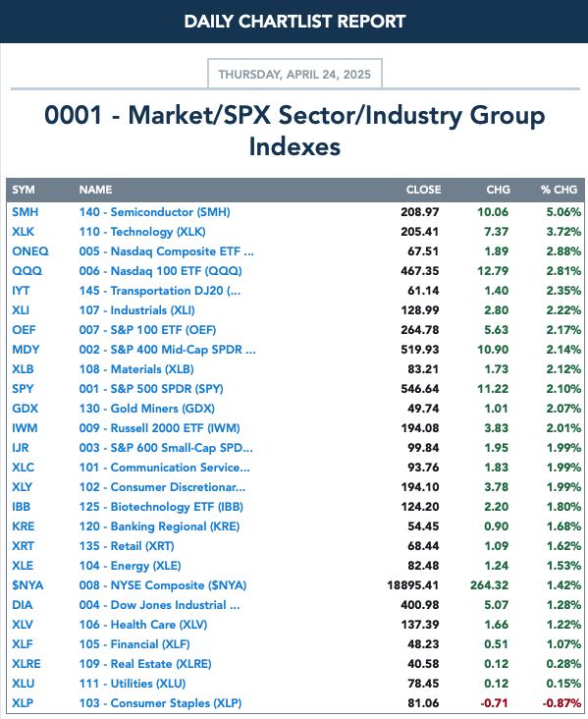Image resolution: width=588 pixels, height=719 pixels.
Task: Click the ONEQ ticker symbol
Action: 30,251
